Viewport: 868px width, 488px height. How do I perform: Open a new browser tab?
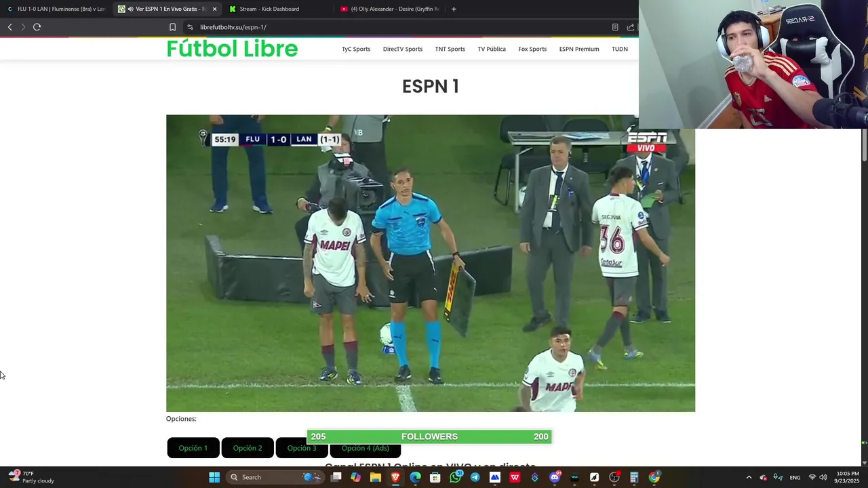(454, 9)
